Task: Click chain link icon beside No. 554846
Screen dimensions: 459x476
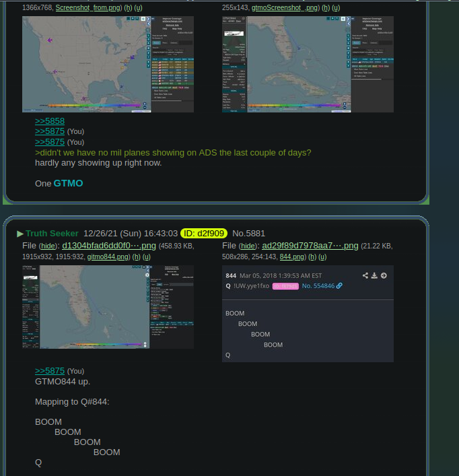Action: pos(339,285)
